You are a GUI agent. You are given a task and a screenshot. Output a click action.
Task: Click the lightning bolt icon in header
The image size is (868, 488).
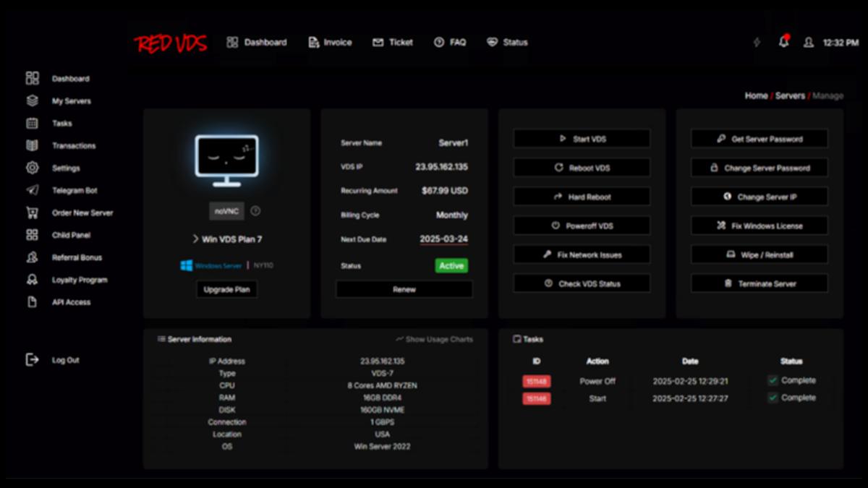(x=757, y=43)
